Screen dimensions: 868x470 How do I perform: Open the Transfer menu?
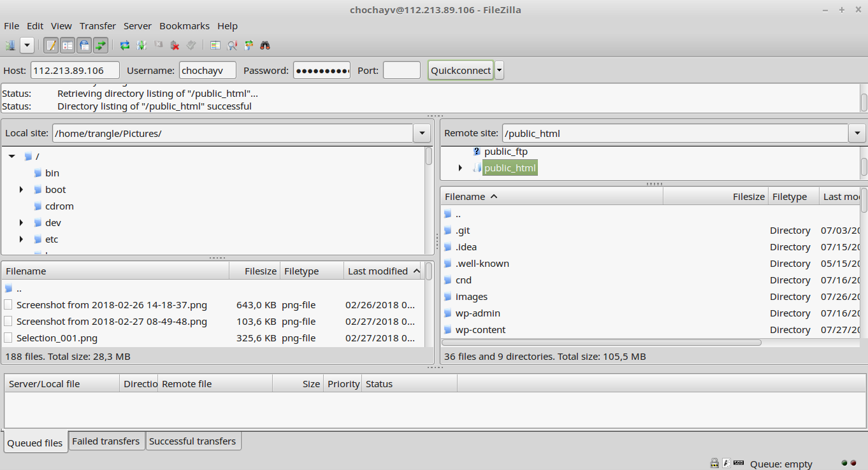(x=98, y=26)
